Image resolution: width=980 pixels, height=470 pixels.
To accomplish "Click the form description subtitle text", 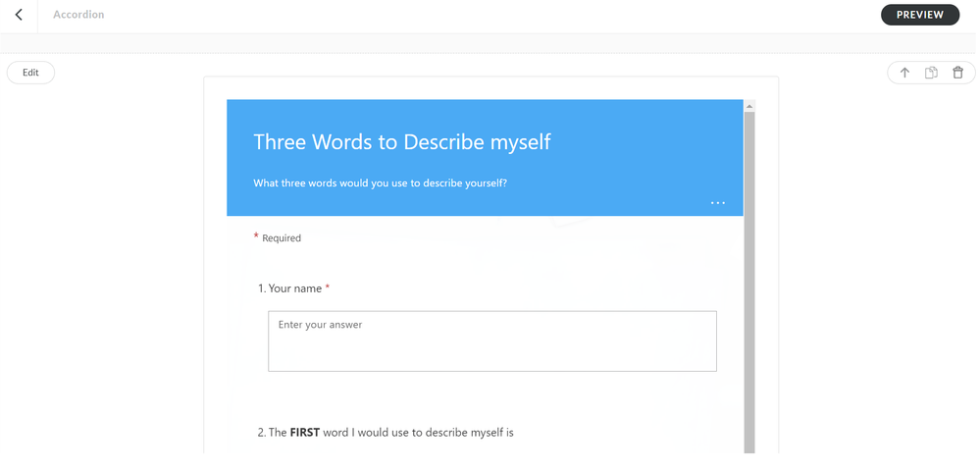I will 380,183.
